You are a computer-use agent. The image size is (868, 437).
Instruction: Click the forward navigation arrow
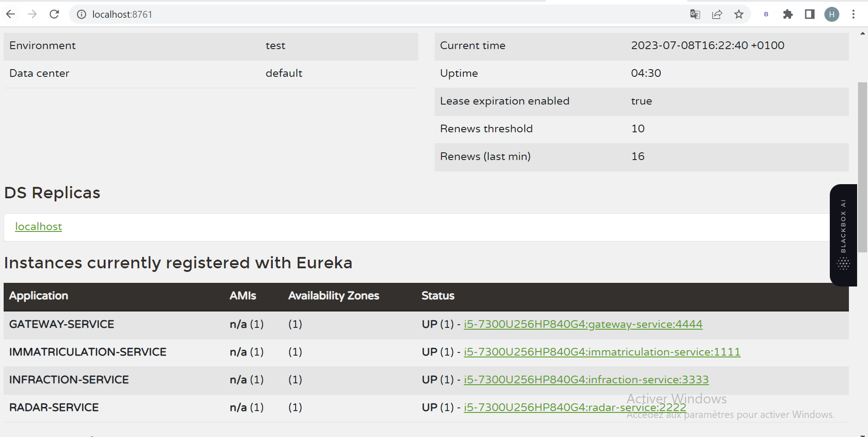coord(32,14)
